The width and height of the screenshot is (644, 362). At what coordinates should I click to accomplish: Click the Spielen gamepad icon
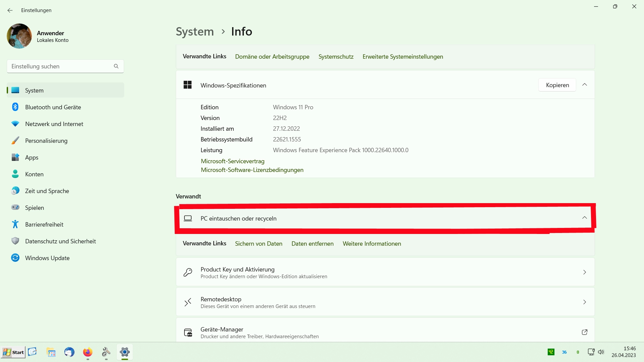click(15, 207)
